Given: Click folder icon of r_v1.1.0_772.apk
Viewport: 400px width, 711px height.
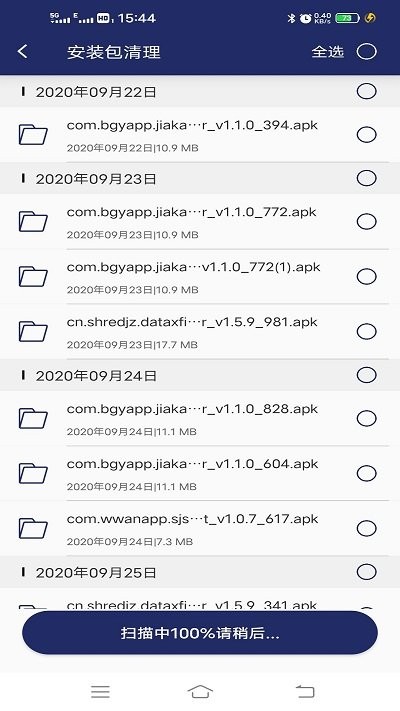Looking at the screenshot, I should (33, 221).
